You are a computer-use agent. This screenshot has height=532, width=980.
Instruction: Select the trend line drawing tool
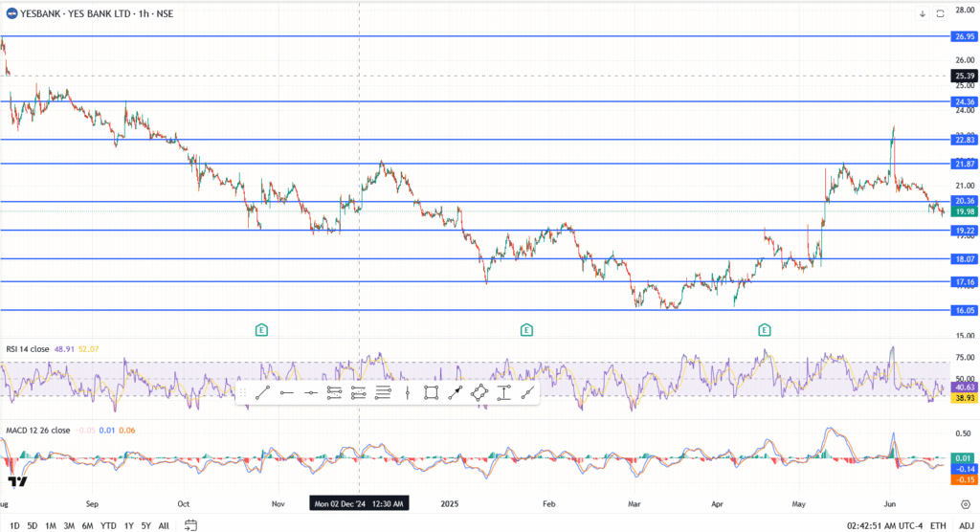[262, 392]
